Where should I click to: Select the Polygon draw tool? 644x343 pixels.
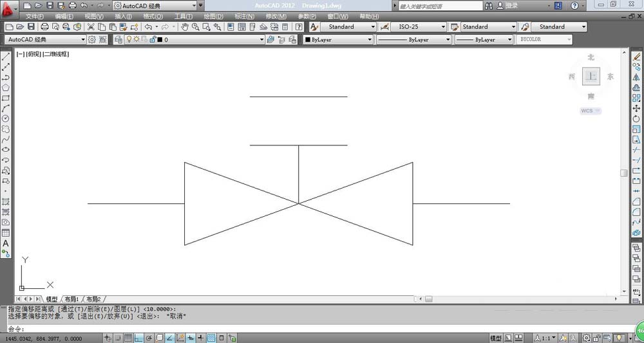tap(6, 88)
